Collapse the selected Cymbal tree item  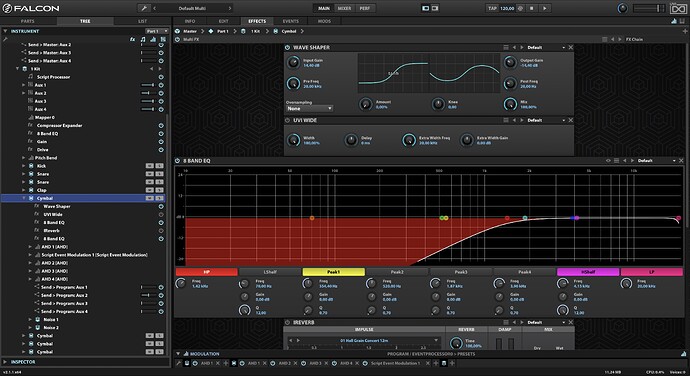[x=24, y=198]
